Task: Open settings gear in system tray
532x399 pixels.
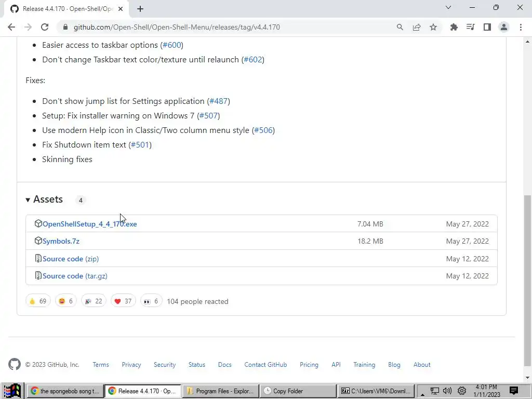Action: pyautogui.click(x=461, y=391)
